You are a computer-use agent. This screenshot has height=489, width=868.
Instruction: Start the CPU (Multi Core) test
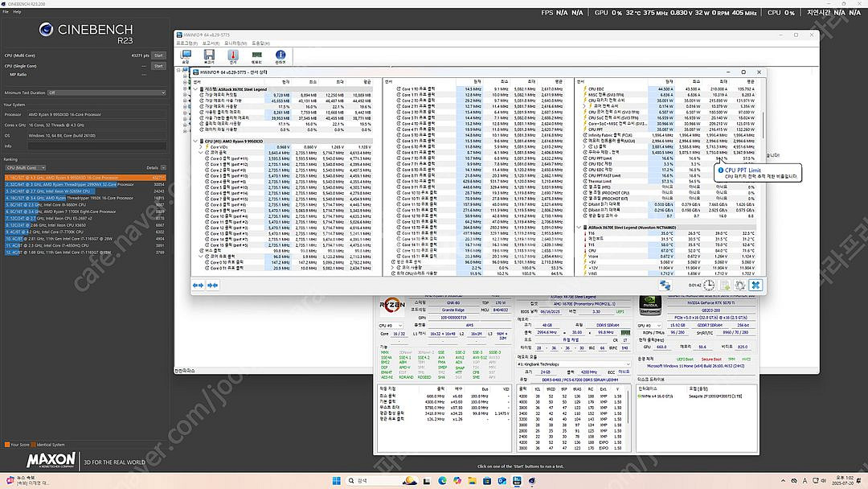pos(159,55)
